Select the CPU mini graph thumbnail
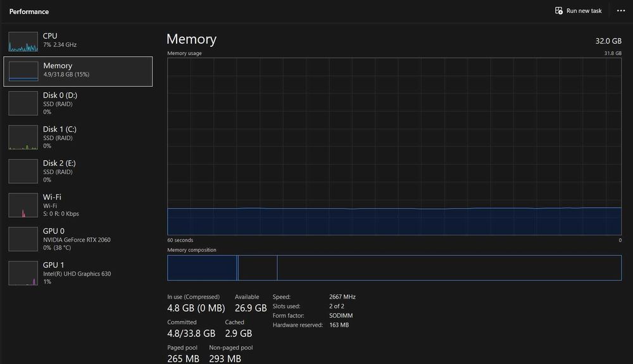633x364 pixels. 23,41
